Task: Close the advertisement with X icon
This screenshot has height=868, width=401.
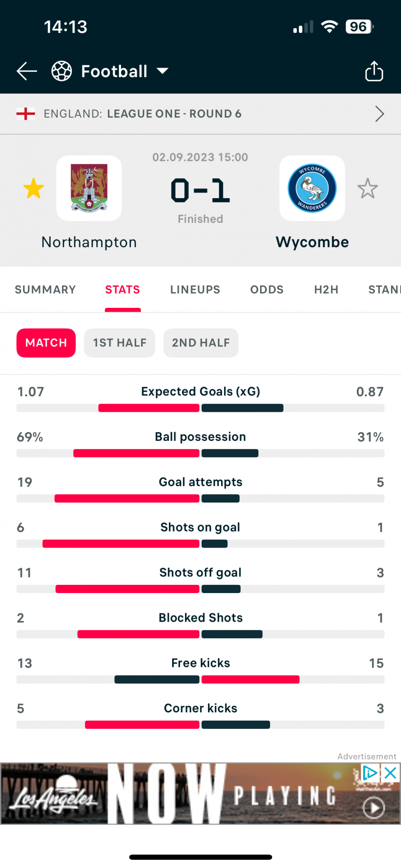Action: pyautogui.click(x=391, y=773)
